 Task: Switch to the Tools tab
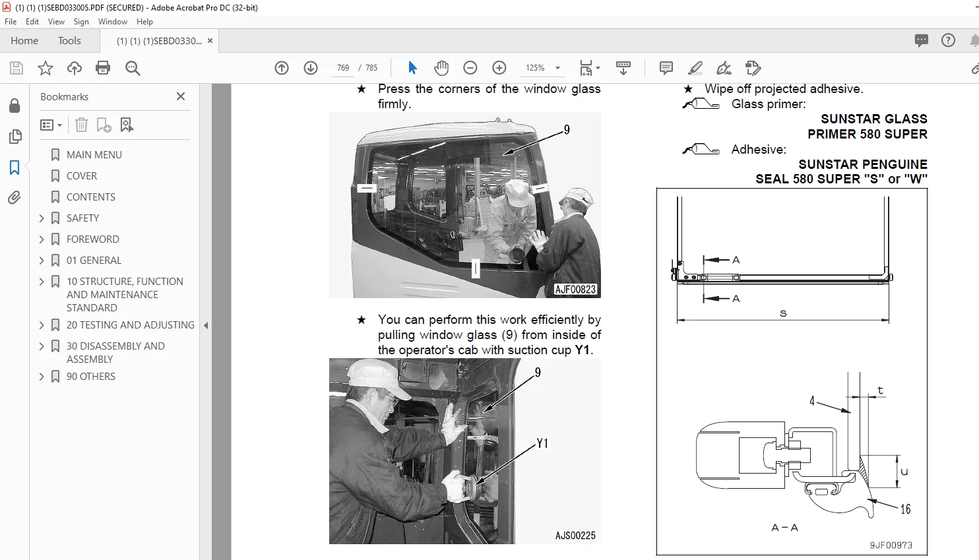[69, 41]
